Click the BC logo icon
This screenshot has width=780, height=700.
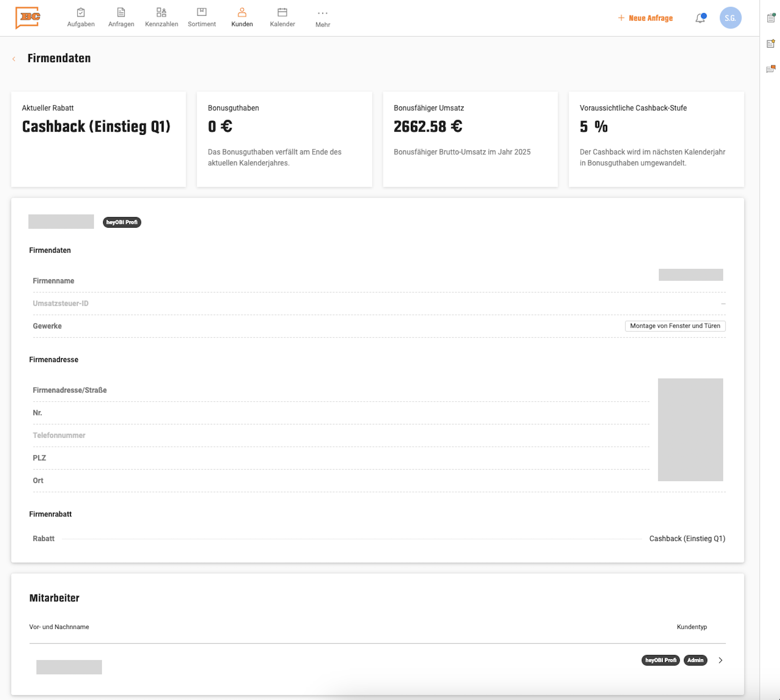tap(28, 18)
